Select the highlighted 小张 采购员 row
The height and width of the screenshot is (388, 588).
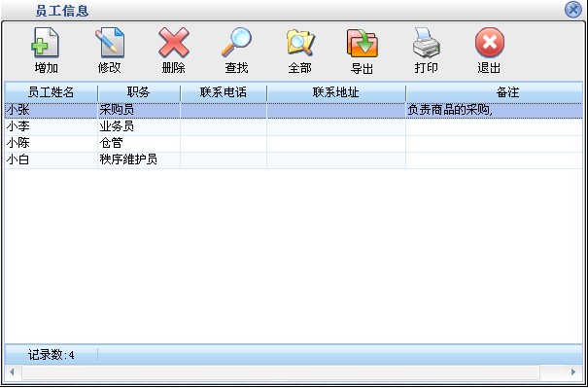[294, 110]
